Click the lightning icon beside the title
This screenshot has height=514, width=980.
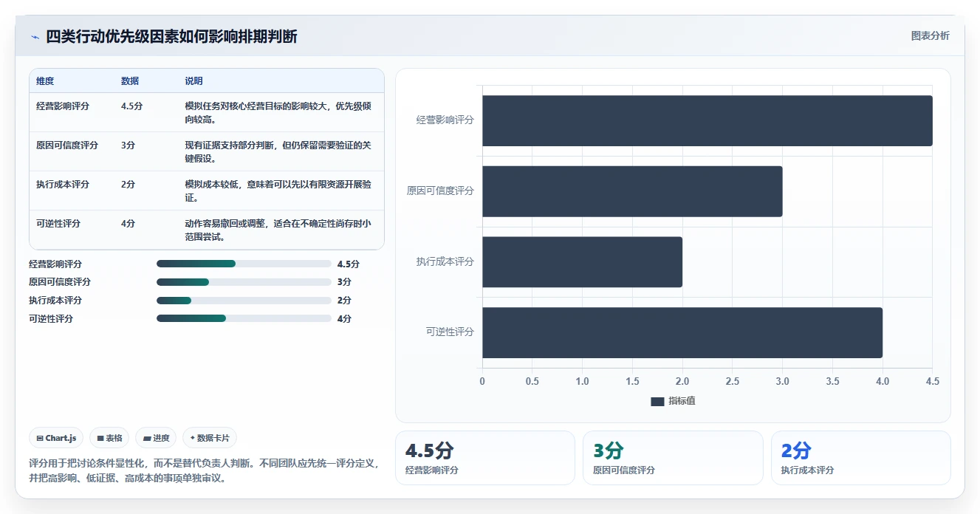pyautogui.click(x=35, y=37)
